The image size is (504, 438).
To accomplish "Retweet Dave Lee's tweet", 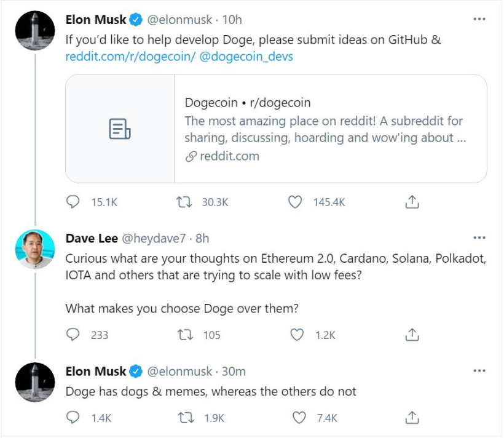I will click(x=184, y=335).
